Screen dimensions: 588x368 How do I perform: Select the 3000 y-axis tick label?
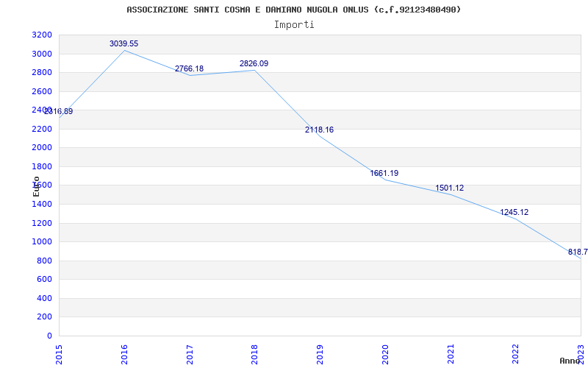click(x=42, y=54)
